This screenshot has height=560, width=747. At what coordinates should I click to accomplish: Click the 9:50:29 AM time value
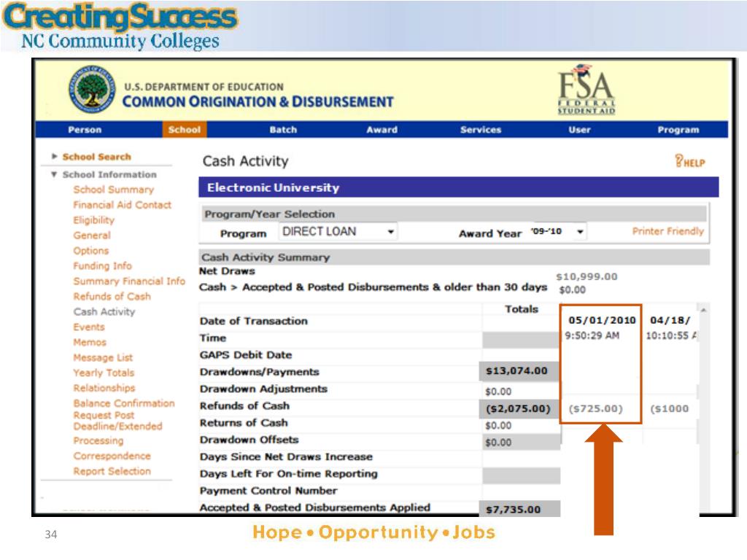coord(592,335)
